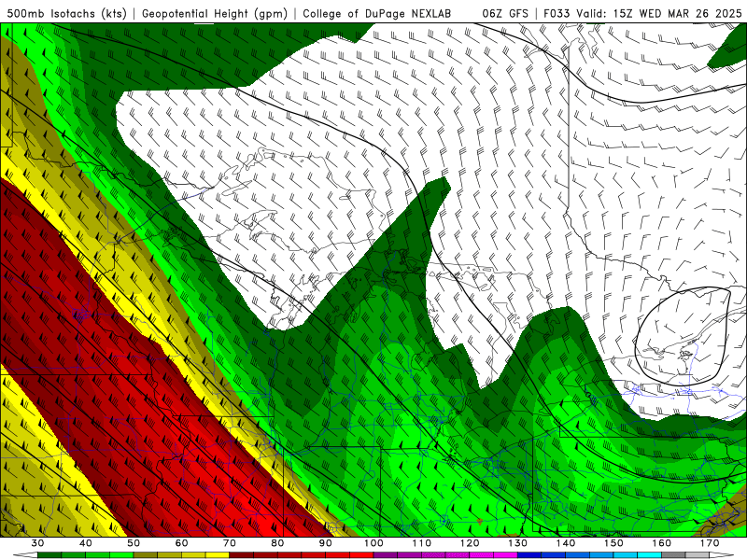Click the "F033" forecast hour text
Viewport: 747px width, 560px height.
pyautogui.click(x=557, y=13)
